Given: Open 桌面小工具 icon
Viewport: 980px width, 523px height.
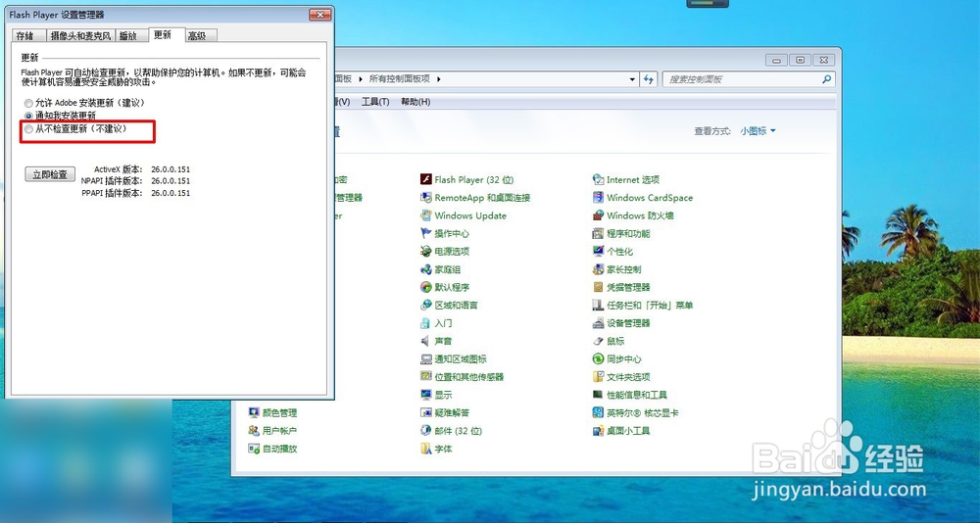Looking at the screenshot, I should pos(598,431).
